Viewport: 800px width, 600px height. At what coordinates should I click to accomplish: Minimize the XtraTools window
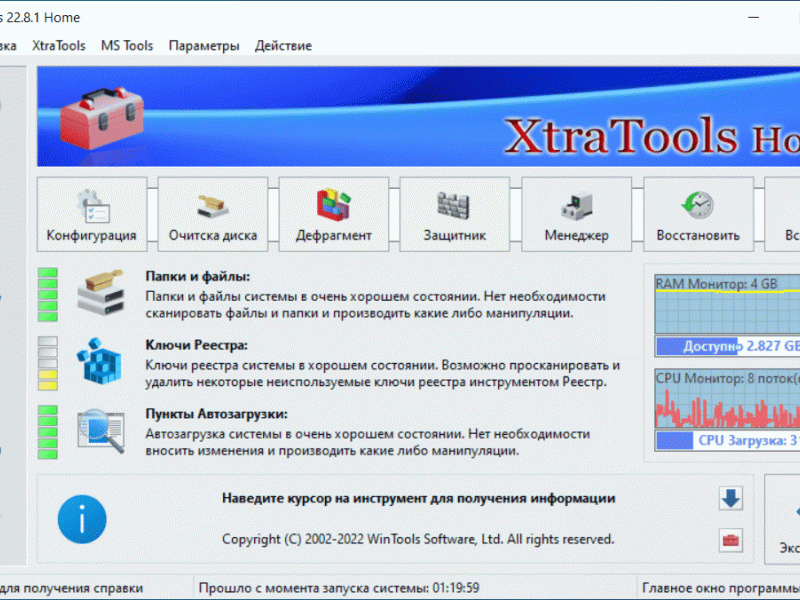754,17
